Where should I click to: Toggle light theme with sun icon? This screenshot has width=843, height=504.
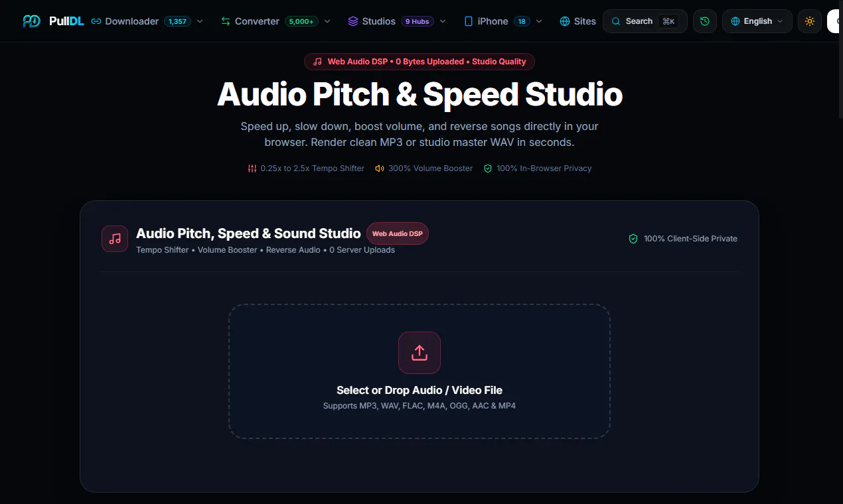pyautogui.click(x=810, y=21)
